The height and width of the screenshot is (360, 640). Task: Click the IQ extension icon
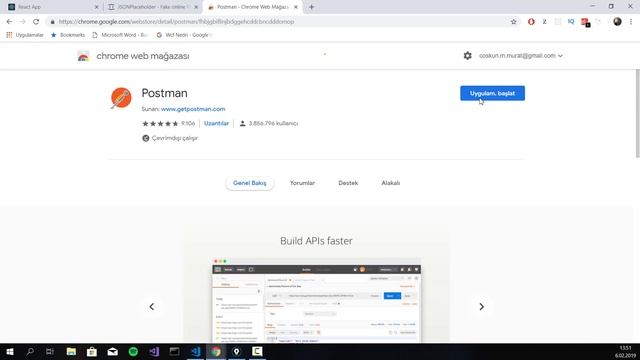point(571,22)
